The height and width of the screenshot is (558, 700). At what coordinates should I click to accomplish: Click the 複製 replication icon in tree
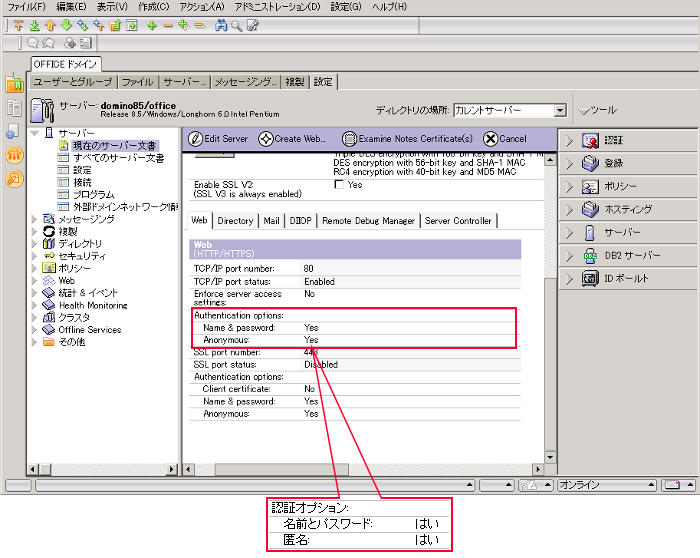click(49, 231)
